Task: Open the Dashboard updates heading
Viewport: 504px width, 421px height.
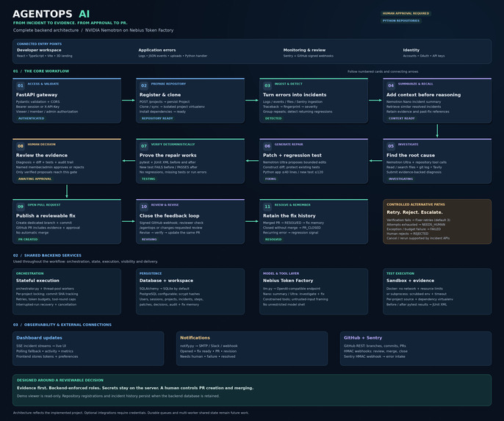Action: click(x=39, y=338)
